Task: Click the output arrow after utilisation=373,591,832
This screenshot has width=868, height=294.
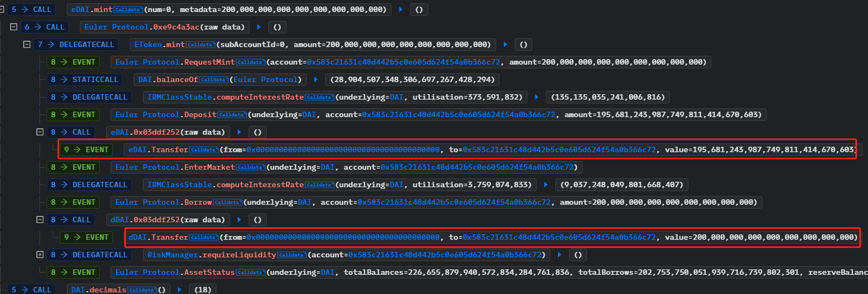Action: coord(537,97)
